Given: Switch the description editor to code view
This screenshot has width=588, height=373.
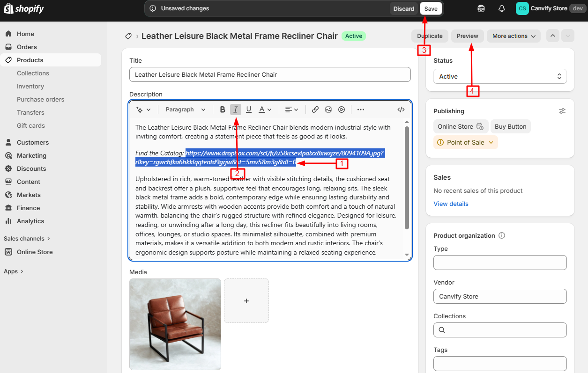Looking at the screenshot, I should pos(401,109).
